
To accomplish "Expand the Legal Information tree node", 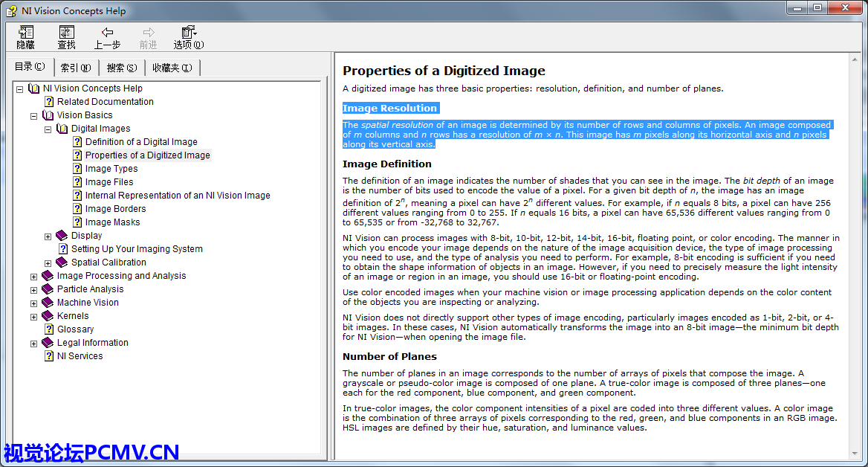I will pos(33,344).
